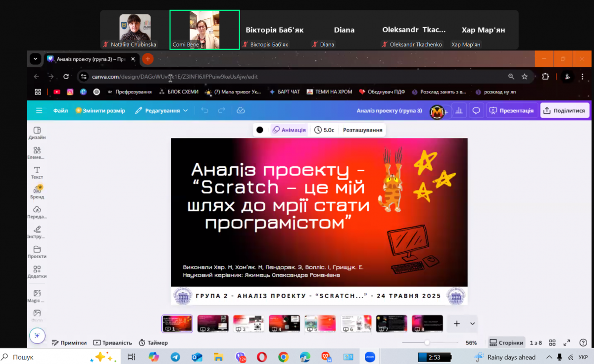Image resolution: width=594 pixels, height=364 pixels.
Task: Click the Поділитися button
Action: 565,110
